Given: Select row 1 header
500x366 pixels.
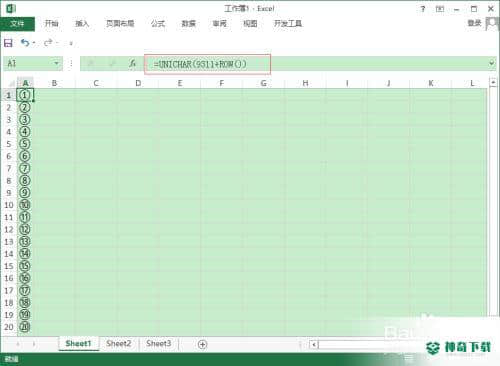Looking at the screenshot, I should pyautogui.click(x=9, y=95).
